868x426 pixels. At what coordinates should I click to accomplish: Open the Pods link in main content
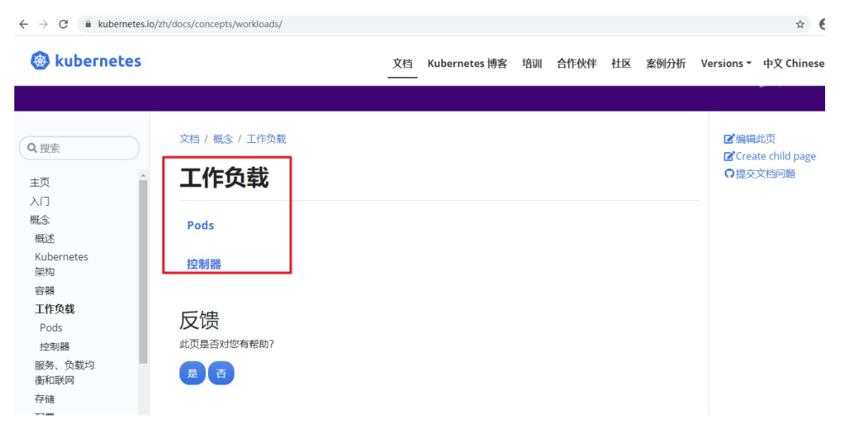[x=200, y=225]
